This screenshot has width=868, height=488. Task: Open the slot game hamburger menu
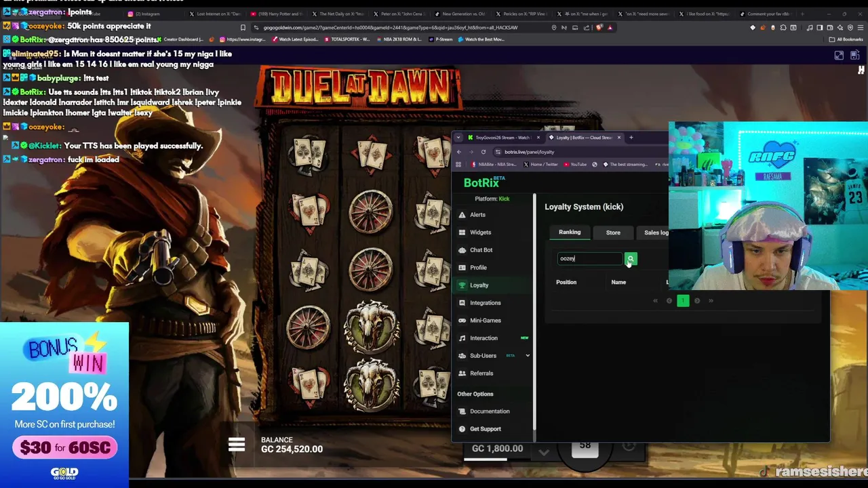(x=237, y=445)
